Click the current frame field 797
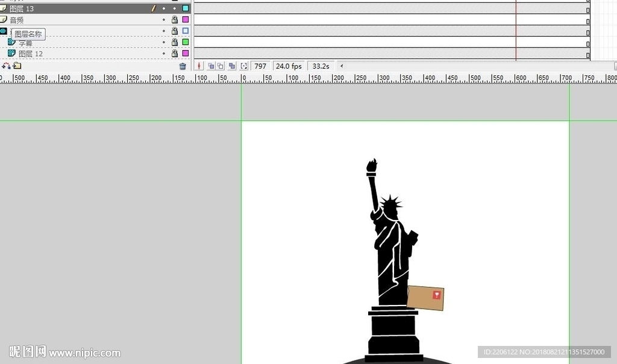Screen dimensions: 617x364 coord(260,66)
